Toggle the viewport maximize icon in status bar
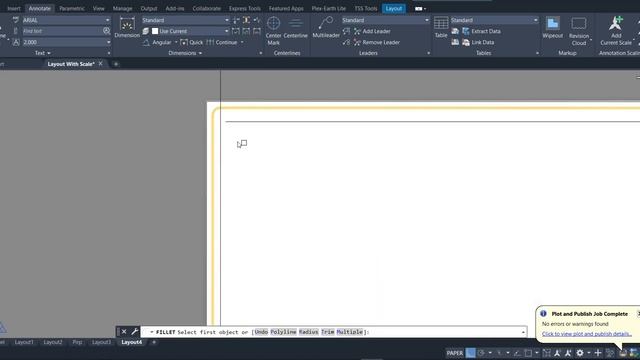This screenshot has height=360, width=640. (547, 353)
